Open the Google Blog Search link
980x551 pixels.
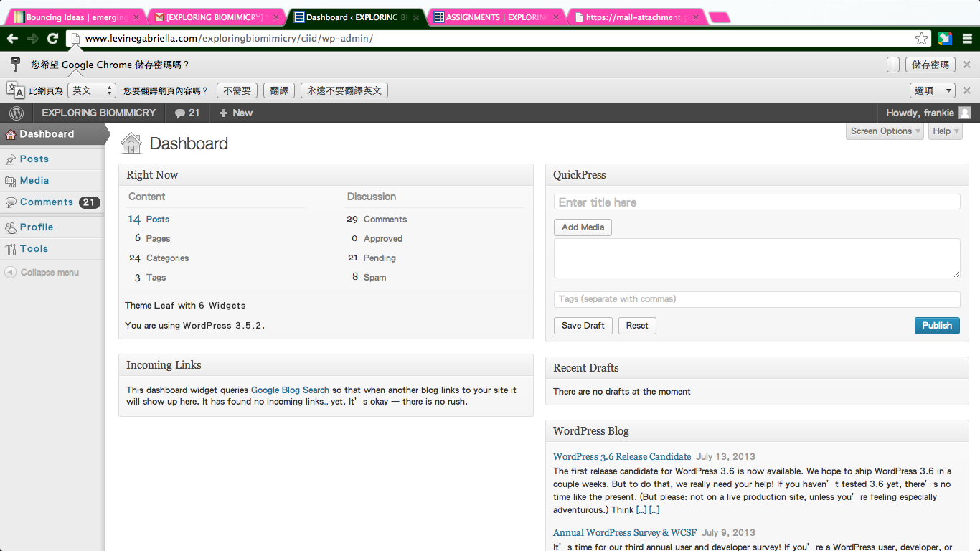click(x=290, y=390)
